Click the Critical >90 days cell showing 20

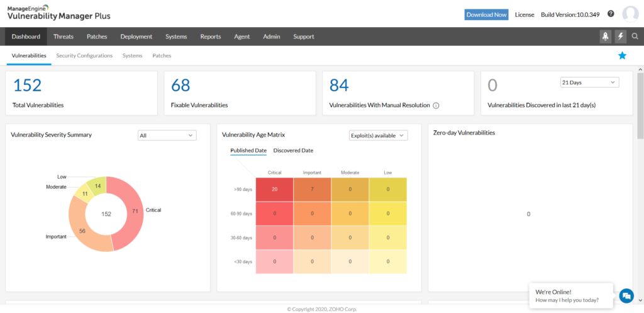click(x=274, y=190)
